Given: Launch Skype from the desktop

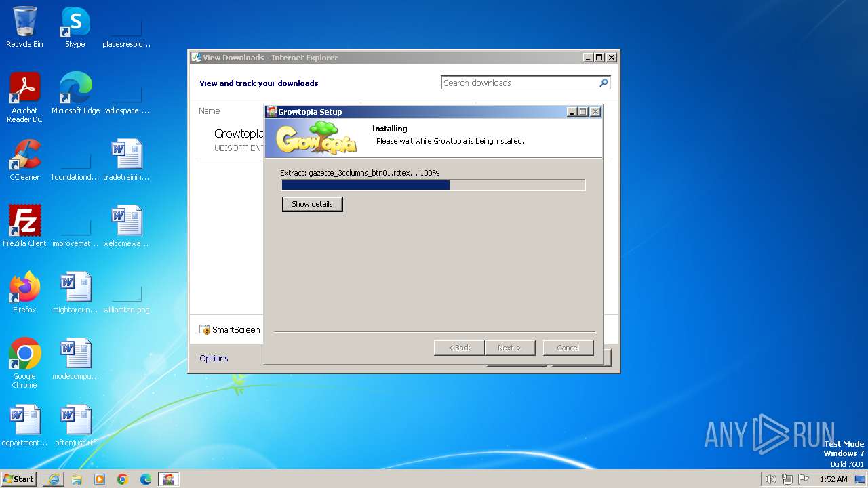Looking at the screenshot, I should click(75, 27).
